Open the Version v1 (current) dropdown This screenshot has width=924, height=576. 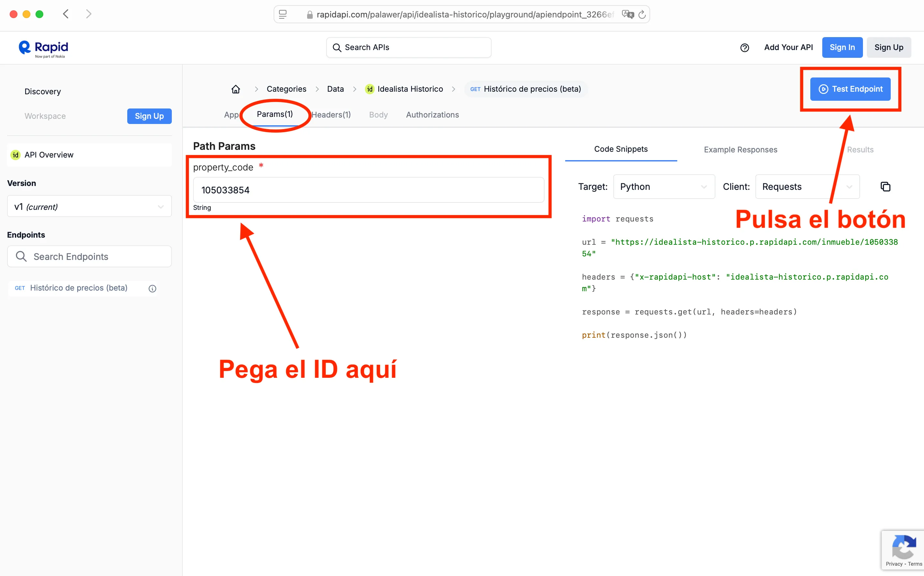[89, 207]
